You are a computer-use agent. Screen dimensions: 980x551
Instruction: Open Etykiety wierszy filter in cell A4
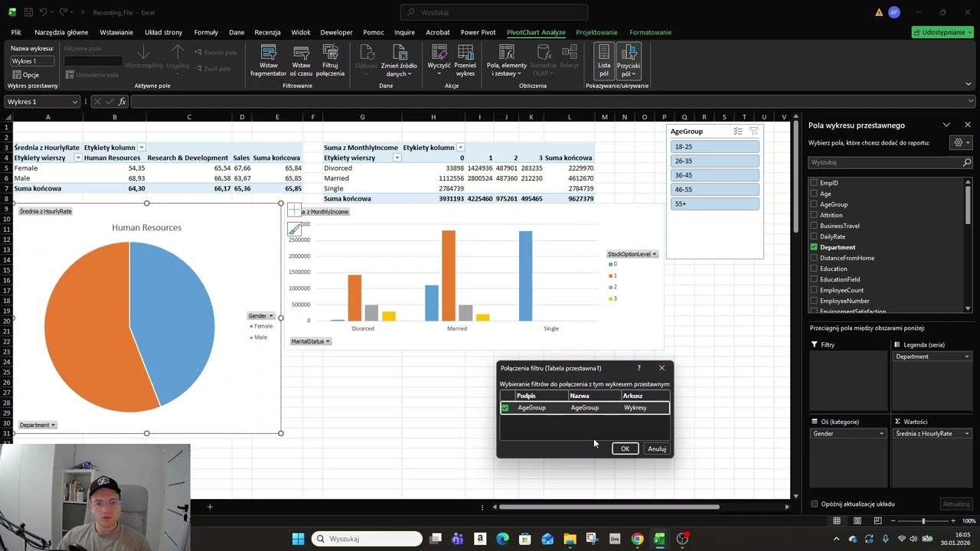coord(77,158)
